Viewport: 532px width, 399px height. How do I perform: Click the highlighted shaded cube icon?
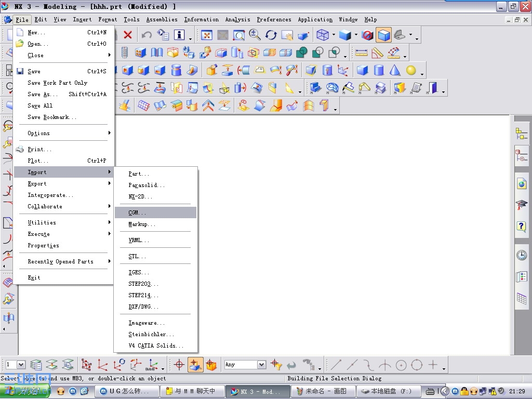point(384,35)
